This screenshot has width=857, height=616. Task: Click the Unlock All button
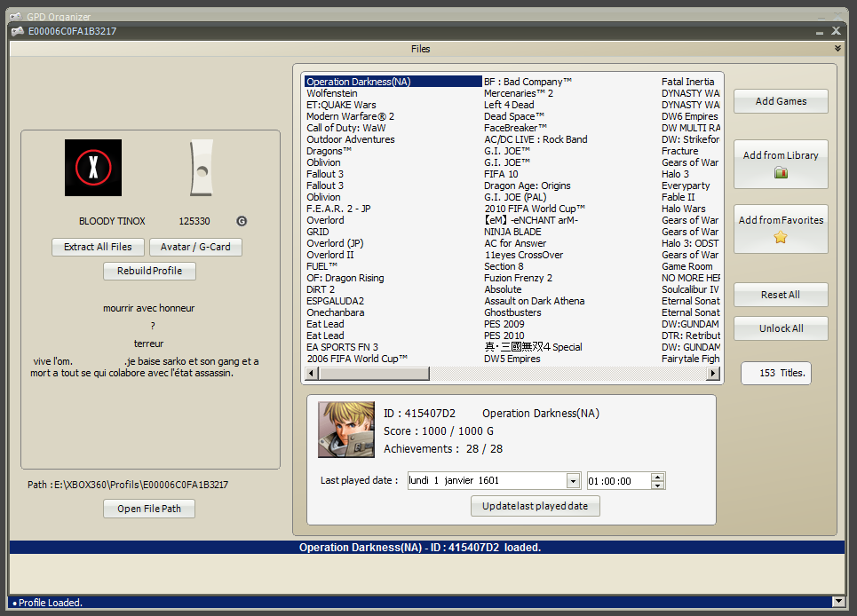(x=781, y=328)
